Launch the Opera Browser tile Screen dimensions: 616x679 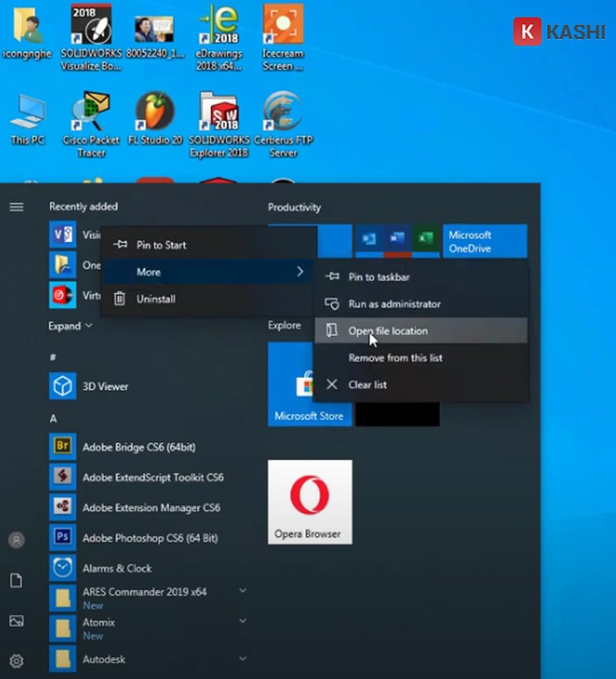(x=310, y=502)
